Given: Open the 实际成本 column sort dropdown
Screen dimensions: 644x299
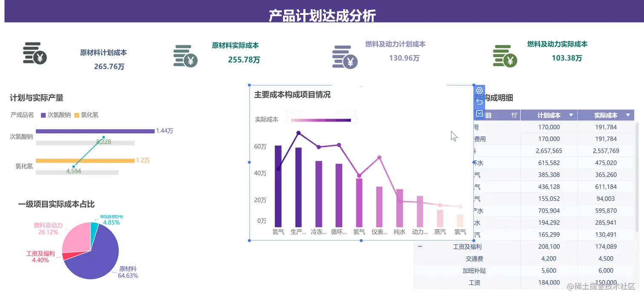Looking at the screenshot, I should (x=628, y=115).
